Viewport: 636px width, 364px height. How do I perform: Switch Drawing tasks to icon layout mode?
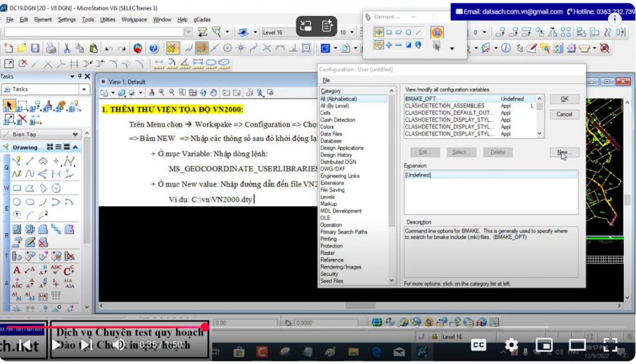pyautogui.click(x=50, y=147)
